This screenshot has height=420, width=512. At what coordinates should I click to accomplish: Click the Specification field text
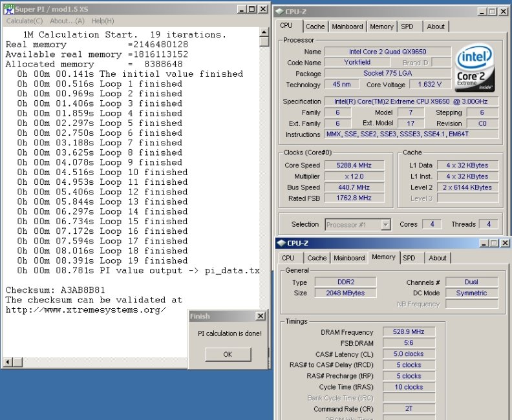(x=411, y=101)
